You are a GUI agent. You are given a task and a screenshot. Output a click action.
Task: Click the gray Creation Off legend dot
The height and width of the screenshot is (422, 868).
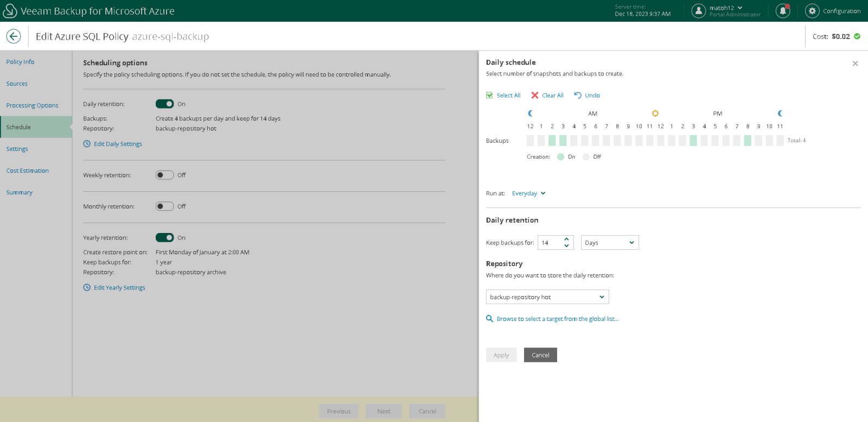tap(586, 156)
